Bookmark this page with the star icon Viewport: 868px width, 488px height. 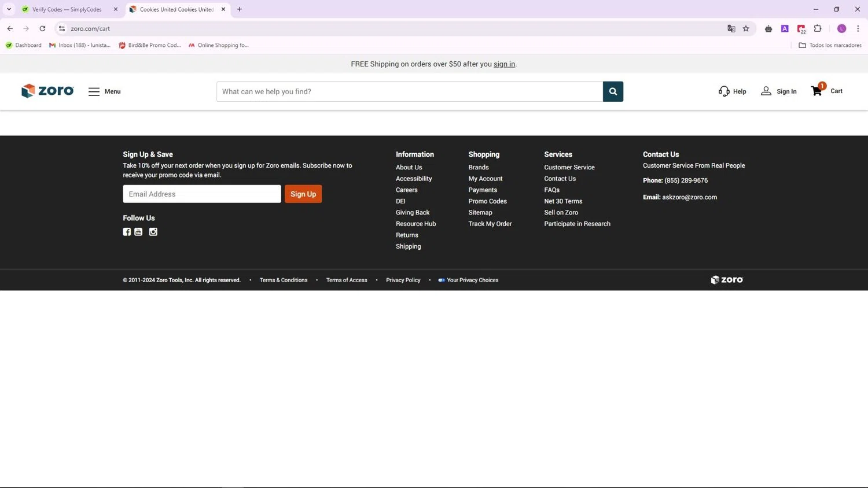pyautogui.click(x=746, y=28)
